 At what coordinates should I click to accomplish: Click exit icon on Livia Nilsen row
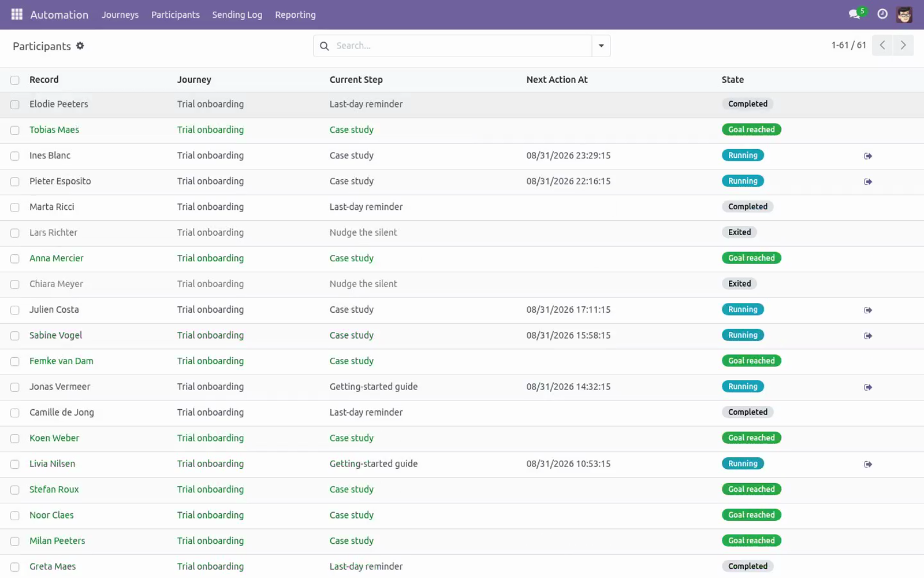coord(868,464)
